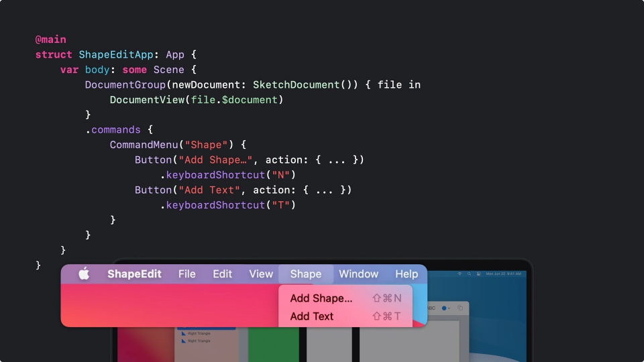Choose Add Text from the Shape menu

[345, 316]
